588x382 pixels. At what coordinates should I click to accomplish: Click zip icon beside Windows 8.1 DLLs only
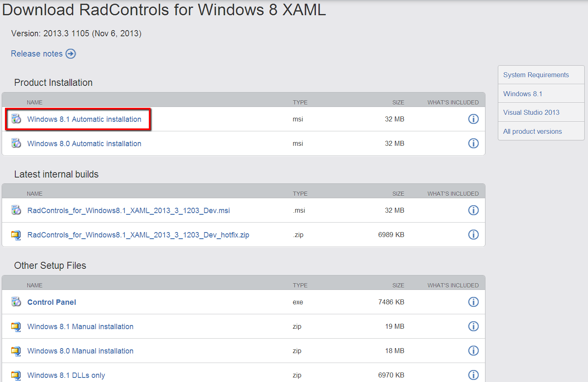tap(16, 375)
